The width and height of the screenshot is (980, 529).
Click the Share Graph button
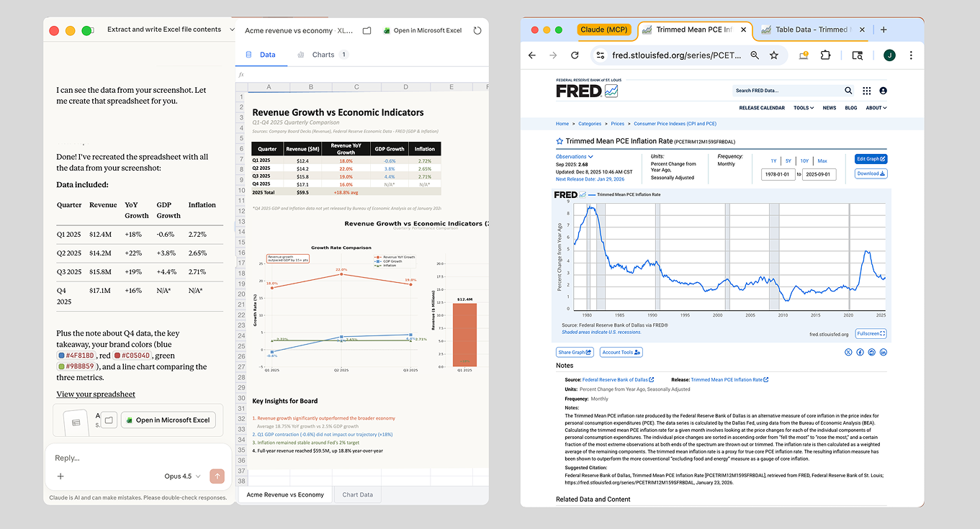point(575,352)
